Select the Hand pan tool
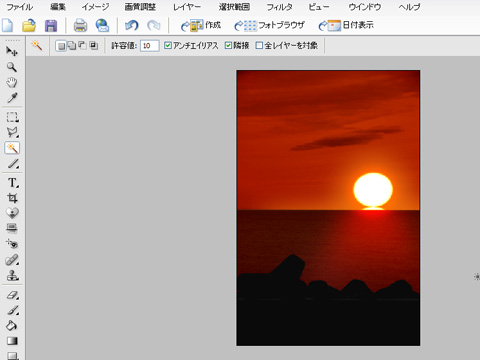The height and width of the screenshot is (360, 480). point(12,82)
